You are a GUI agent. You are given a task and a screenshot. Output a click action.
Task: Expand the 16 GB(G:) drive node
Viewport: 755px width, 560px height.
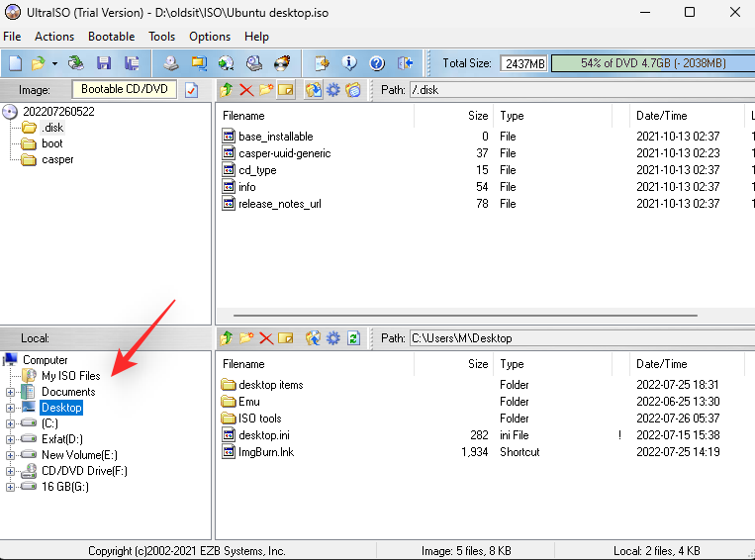click(x=10, y=488)
